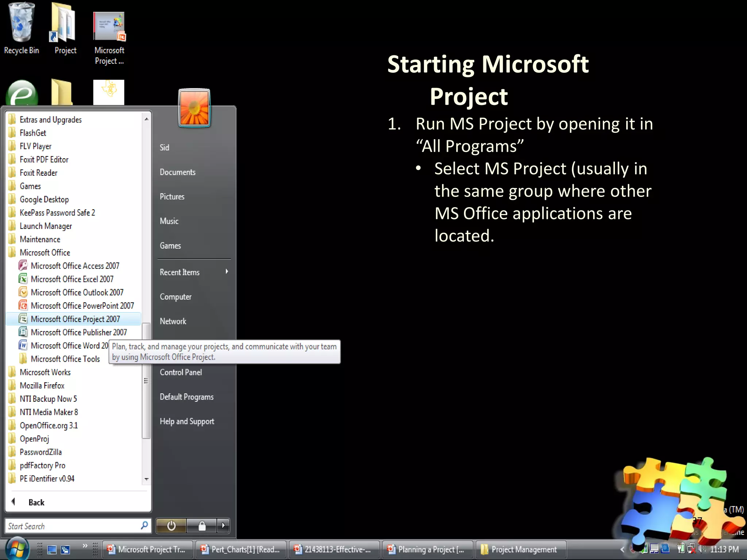Expand the Microsoft Works folder
747x560 pixels.
39,372
